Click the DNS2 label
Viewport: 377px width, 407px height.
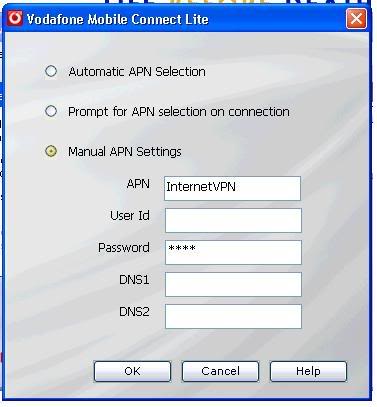pos(134,312)
